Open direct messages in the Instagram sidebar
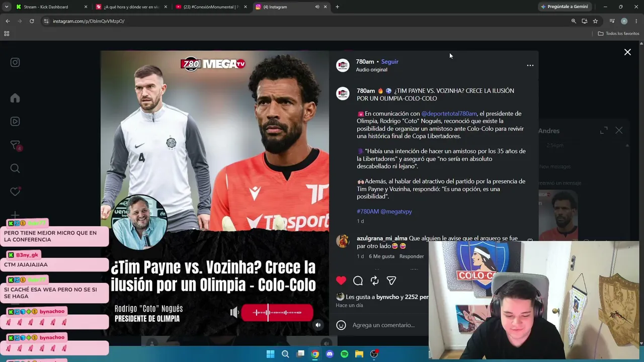This screenshot has width=644, height=362. [15, 145]
